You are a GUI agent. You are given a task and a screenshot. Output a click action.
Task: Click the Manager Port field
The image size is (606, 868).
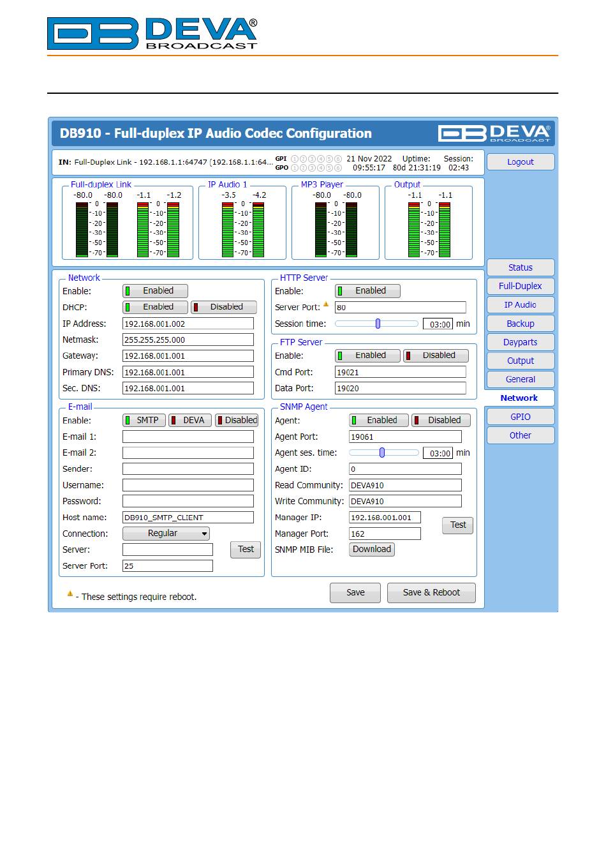tap(385, 534)
